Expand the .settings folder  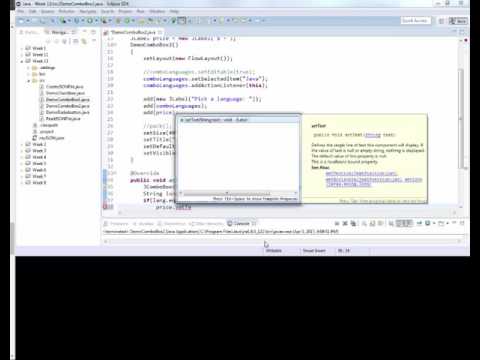coord(29,68)
